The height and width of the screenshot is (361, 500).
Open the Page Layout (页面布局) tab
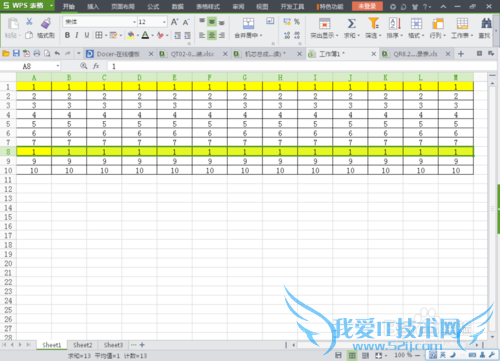pos(123,6)
